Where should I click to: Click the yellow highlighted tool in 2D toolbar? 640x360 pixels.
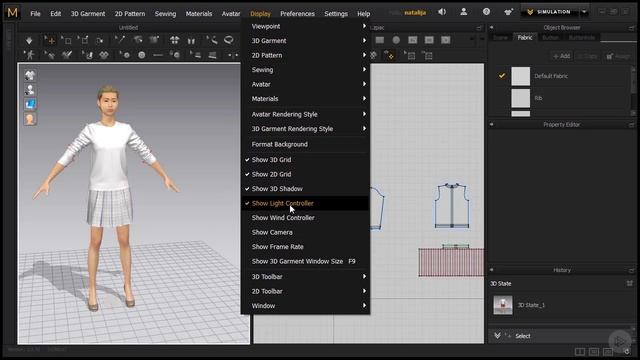[x=389, y=55]
